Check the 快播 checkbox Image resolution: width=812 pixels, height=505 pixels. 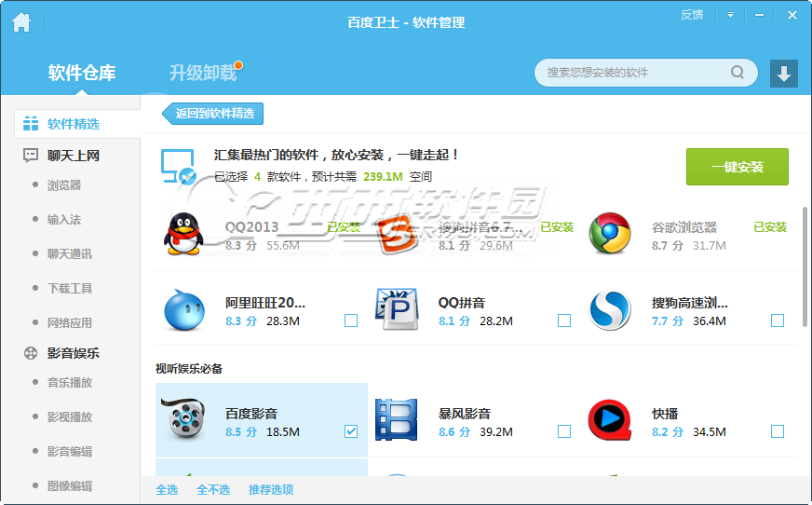tap(778, 431)
